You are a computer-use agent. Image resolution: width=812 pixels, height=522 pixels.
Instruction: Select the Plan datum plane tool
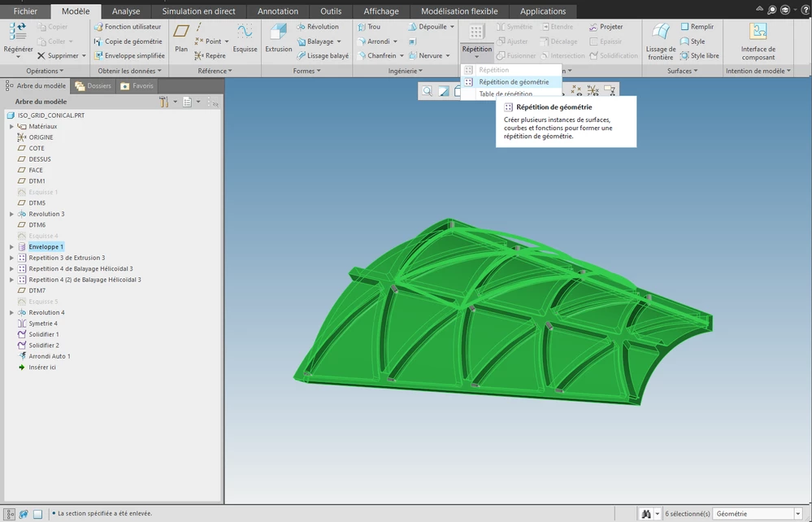[x=181, y=37]
